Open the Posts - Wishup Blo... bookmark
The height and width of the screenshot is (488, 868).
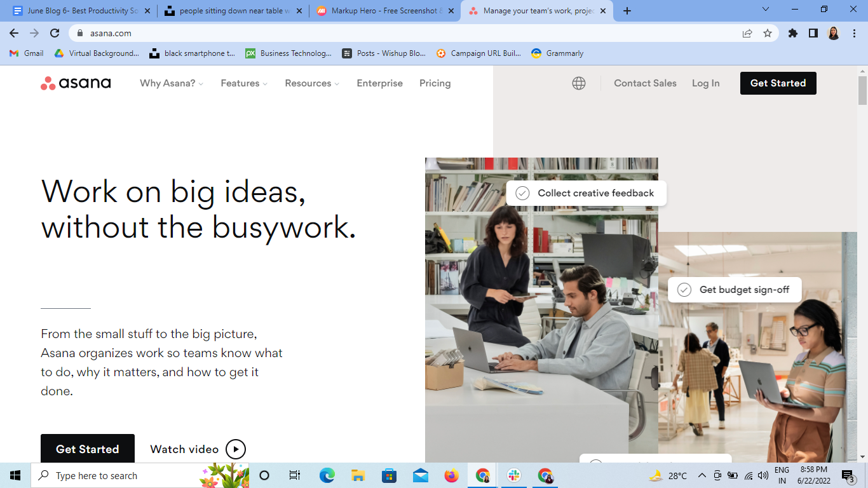(384, 53)
